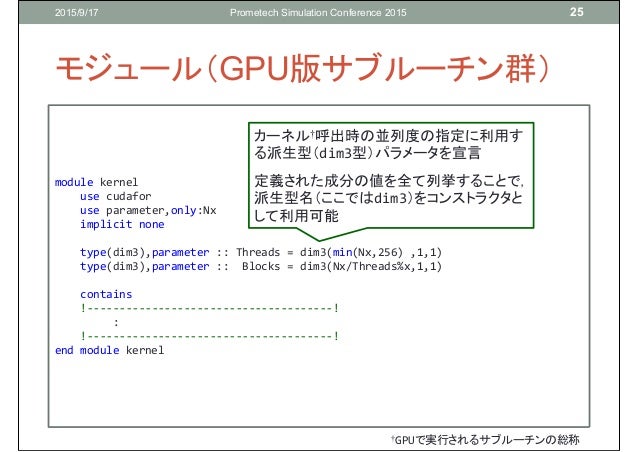The height and width of the screenshot is (452, 638).
Task: Click the footnote GPUで実行されるサブルーチンの総称
Action: tap(485, 440)
